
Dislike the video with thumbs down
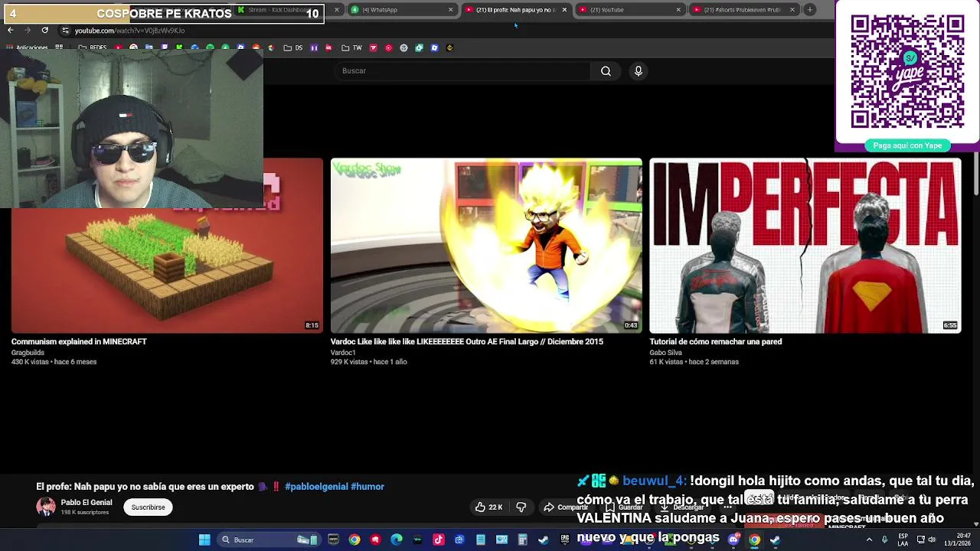[521, 507]
